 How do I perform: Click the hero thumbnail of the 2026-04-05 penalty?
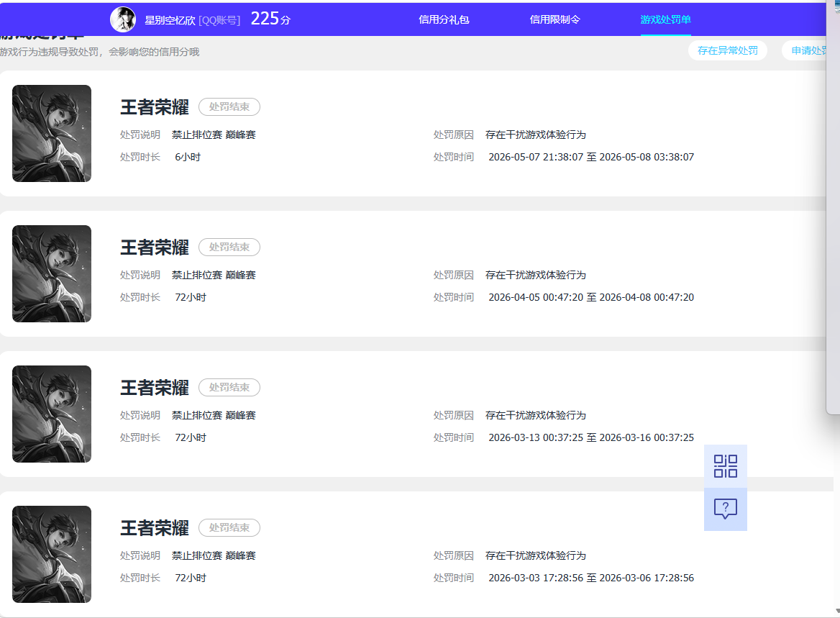[52, 274]
